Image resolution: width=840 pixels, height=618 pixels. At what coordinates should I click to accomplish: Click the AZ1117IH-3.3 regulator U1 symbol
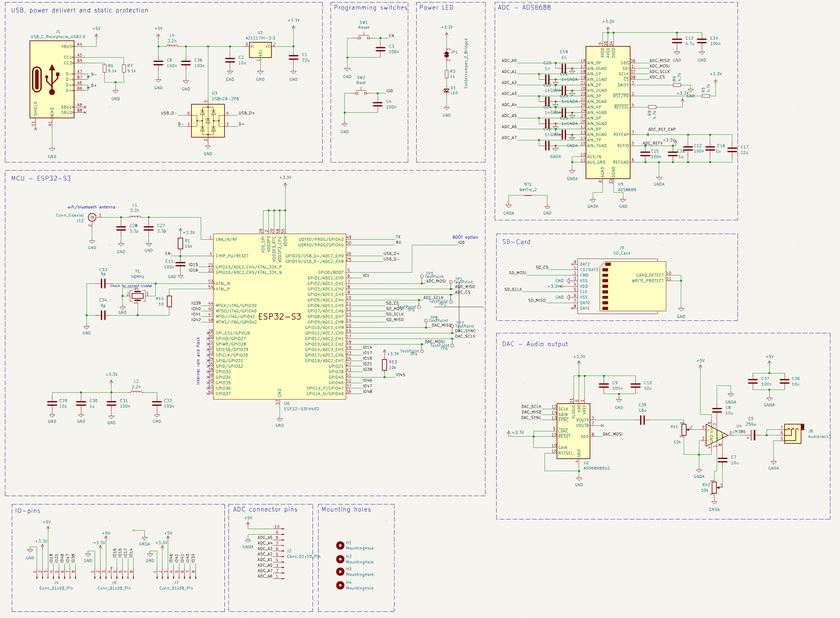coord(260,50)
